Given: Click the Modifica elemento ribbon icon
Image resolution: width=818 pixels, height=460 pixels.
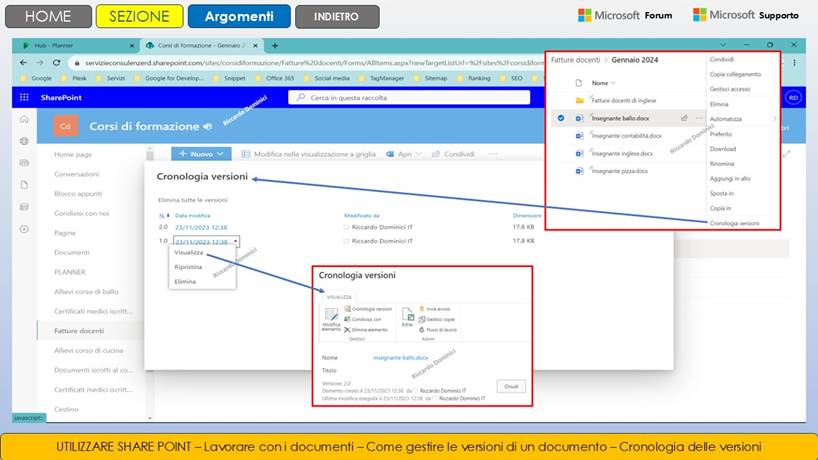Looking at the screenshot, I should (x=331, y=319).
